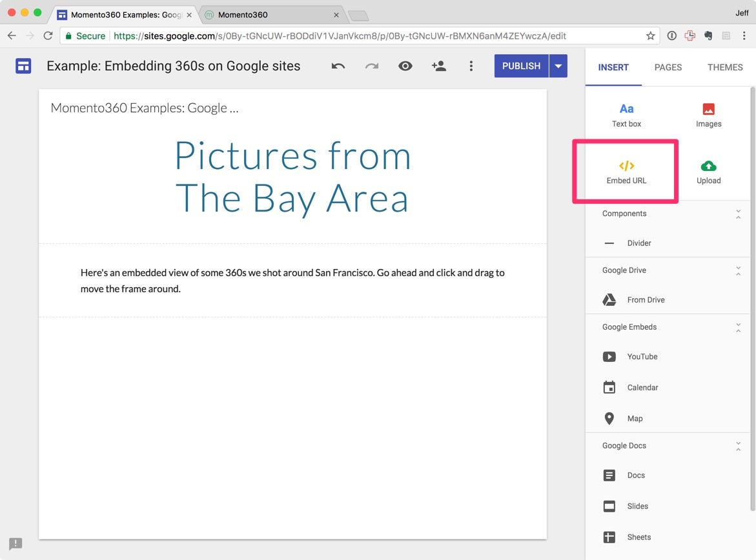Insert a Text box
This screenshot has width=756, height=560.
(626, 115)
